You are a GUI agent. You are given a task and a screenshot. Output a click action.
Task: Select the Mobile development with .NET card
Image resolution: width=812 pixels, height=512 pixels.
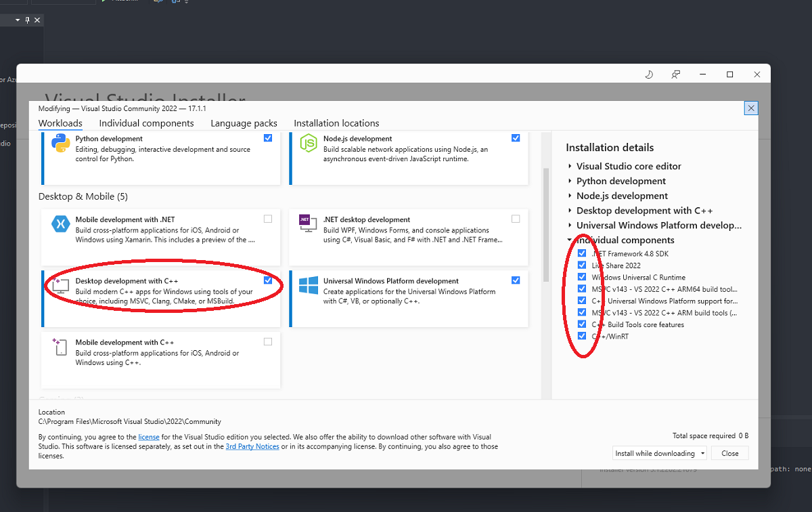tap(160, 237)
